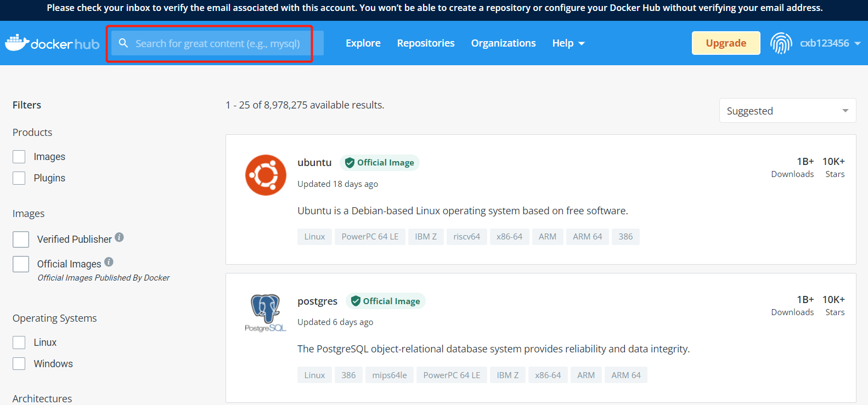Open the postgres image title link
Viewport: 868px width, 405px height.
(317, 301)
